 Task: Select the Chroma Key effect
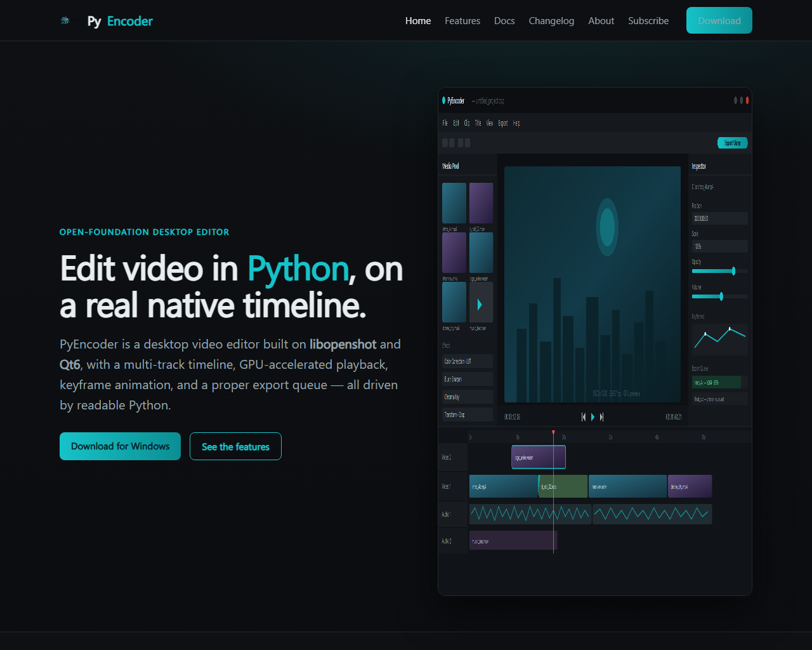[468, 397]
